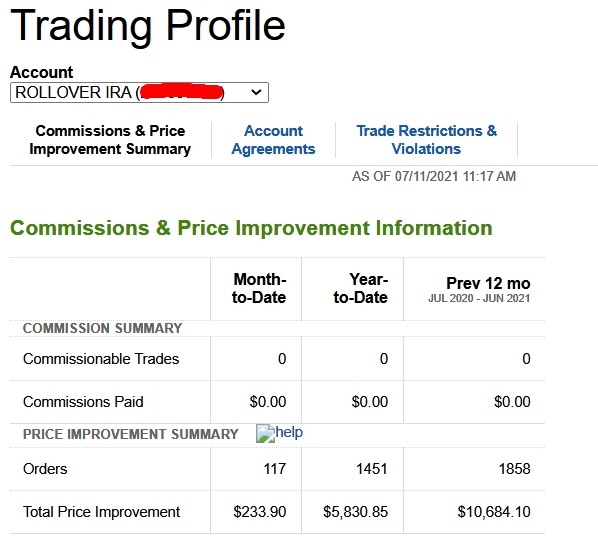Screen dimensions: 598x549
Task: Click the Total Price Improvement row label
Action: pyautogui.click(x=101, y=512)
